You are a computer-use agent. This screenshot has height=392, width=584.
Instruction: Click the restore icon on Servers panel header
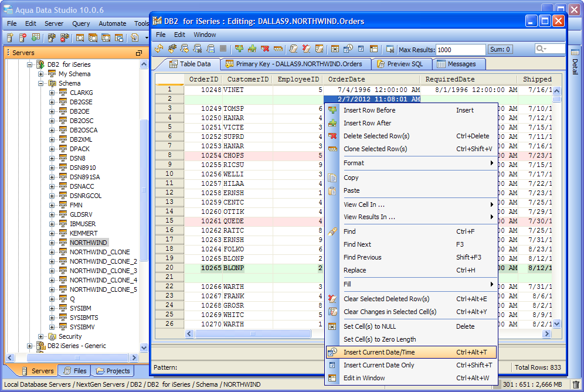pyautogui.click(x=139, y=53)
